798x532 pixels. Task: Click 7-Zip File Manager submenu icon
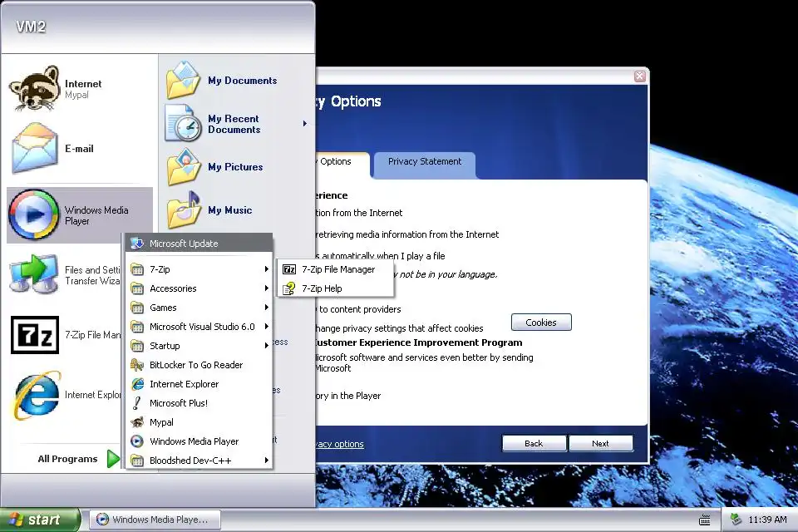pyautogui.click(x=289, y=269)
